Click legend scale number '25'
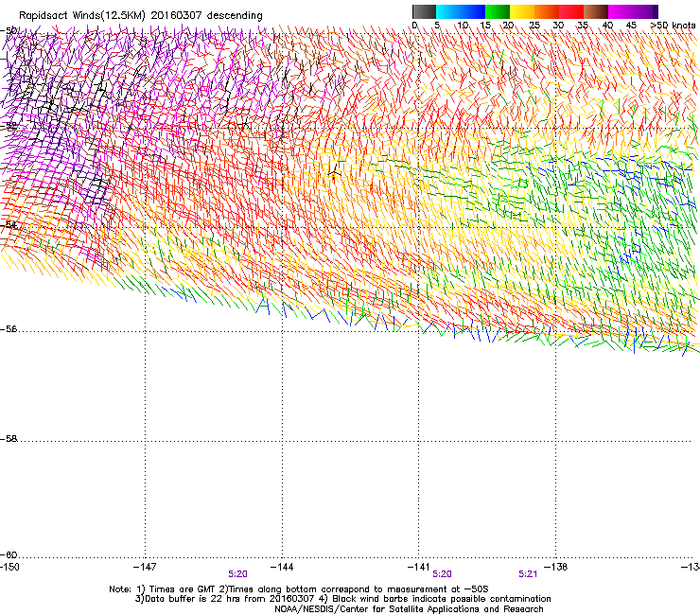This screenshot has height=615, width=700. (x=534, y=26)
